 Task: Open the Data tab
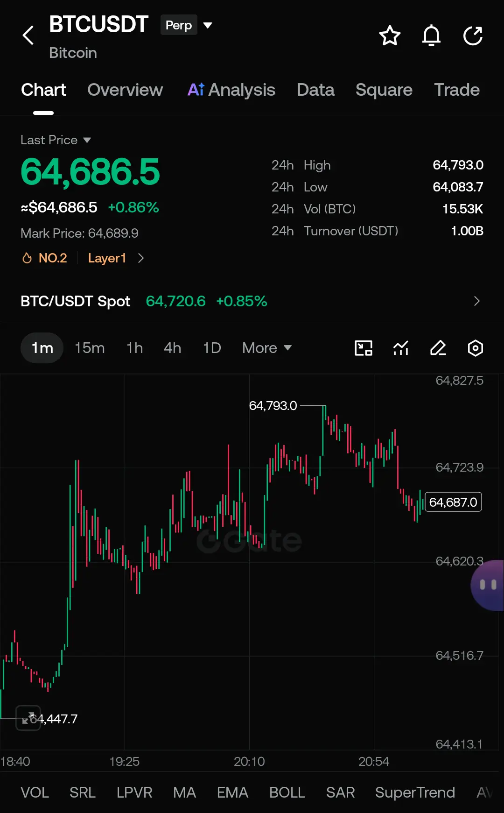(315, 90)
